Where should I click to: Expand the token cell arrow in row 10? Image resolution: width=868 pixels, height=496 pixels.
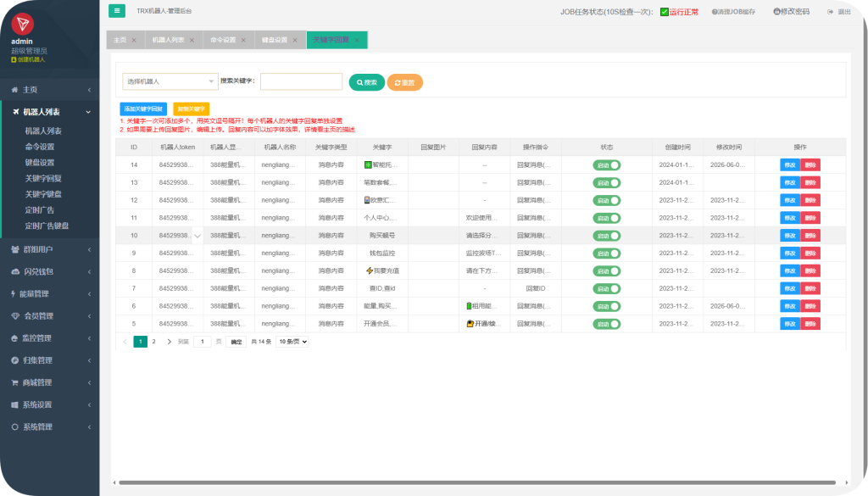pyautogui.click(x=197, y=236)
